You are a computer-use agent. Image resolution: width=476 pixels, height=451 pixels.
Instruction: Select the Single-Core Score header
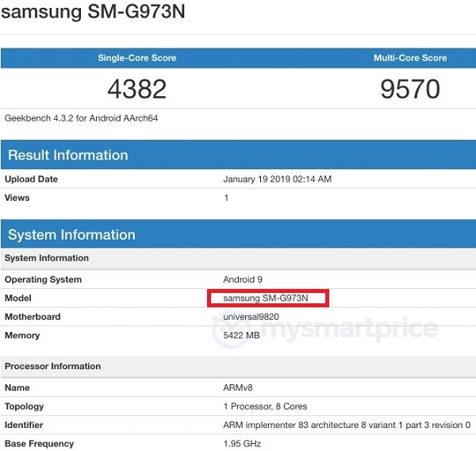pyautogui.click(x=137, y=58)
